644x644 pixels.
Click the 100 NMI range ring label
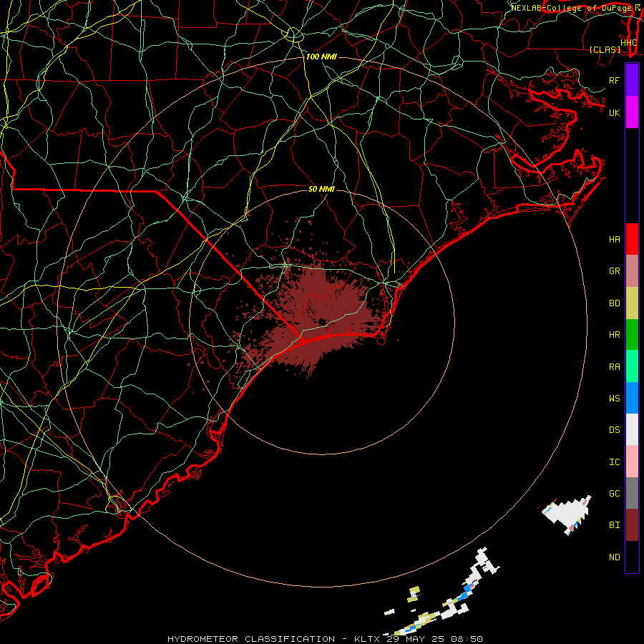321,57
